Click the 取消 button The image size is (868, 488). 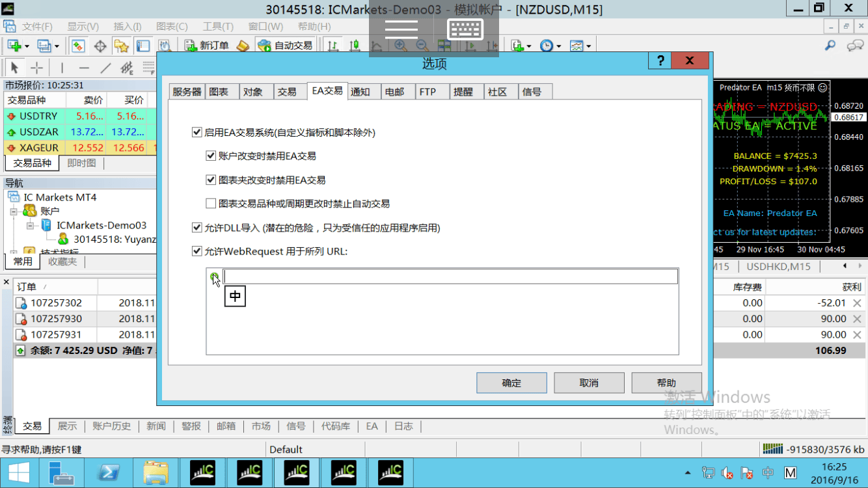(x=589, y=383)
